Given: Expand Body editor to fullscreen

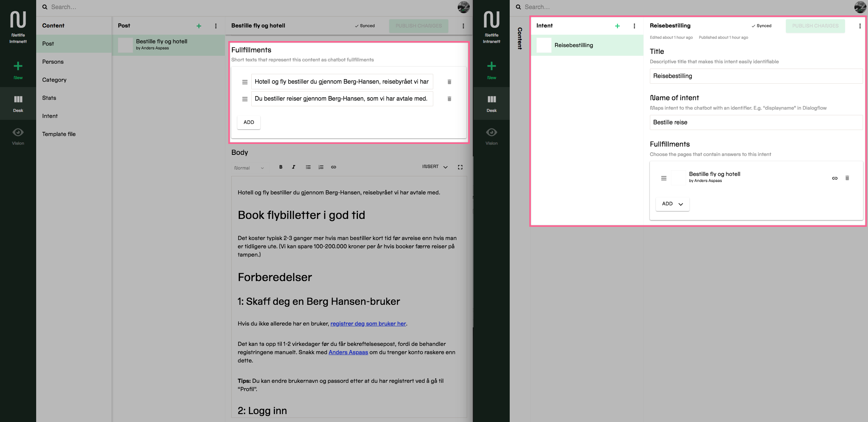Looking at the screenshot, I should [x=460, y=167].
